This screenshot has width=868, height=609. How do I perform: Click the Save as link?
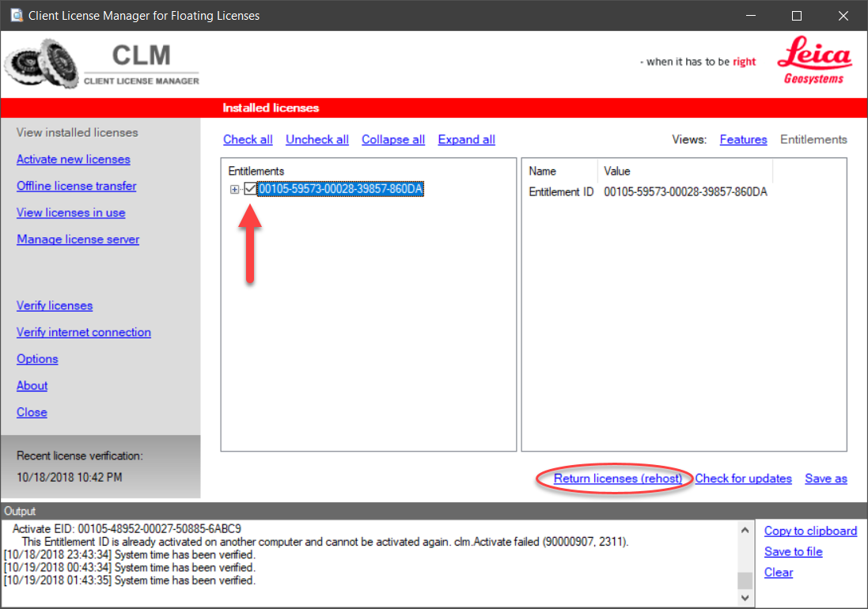(x=826, y=478)
